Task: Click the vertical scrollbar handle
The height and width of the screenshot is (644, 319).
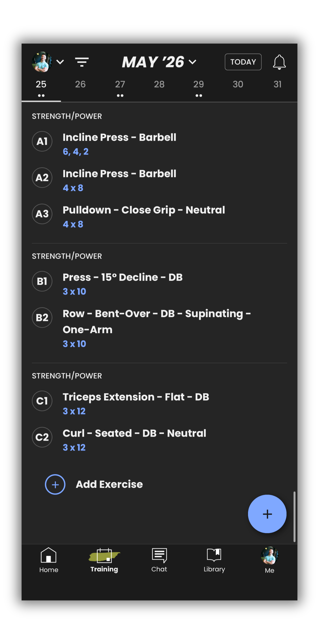Action: pos(294,516)
